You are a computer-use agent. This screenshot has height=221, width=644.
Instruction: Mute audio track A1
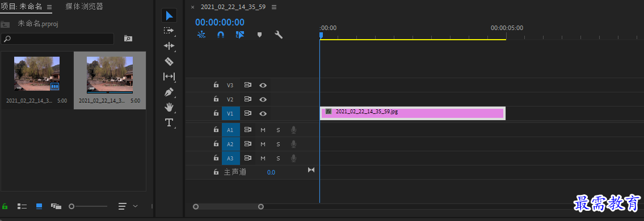(x=263, y=130)
